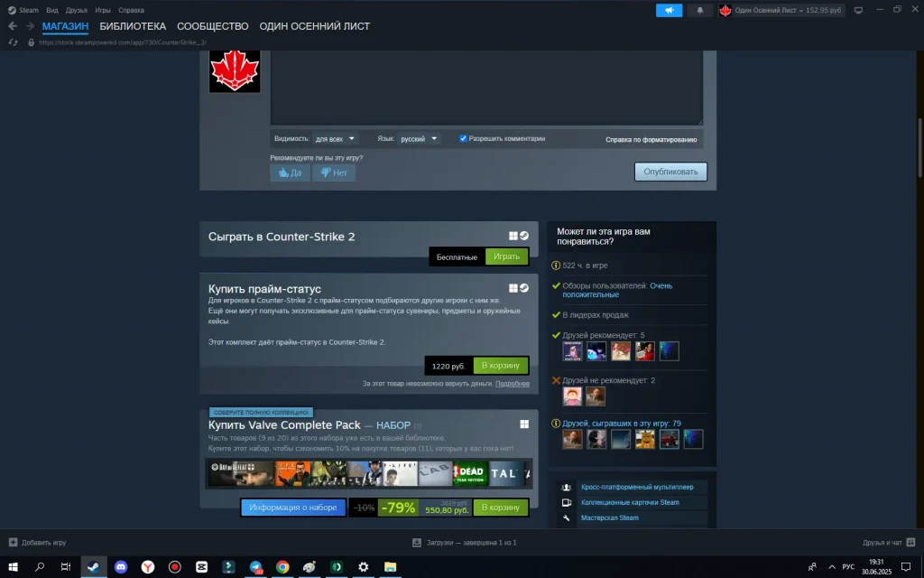Open 'Загрузки' downloads status

(465, 543)
